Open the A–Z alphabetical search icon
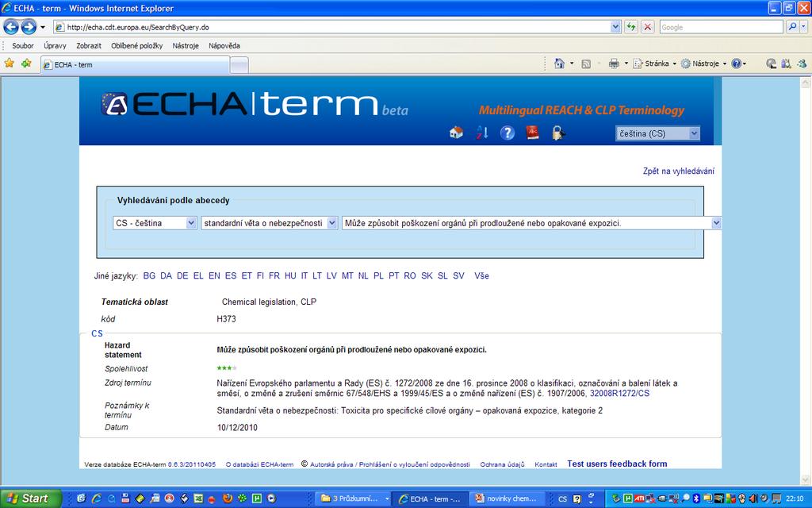The image size is (812, 508). point(482,133)
